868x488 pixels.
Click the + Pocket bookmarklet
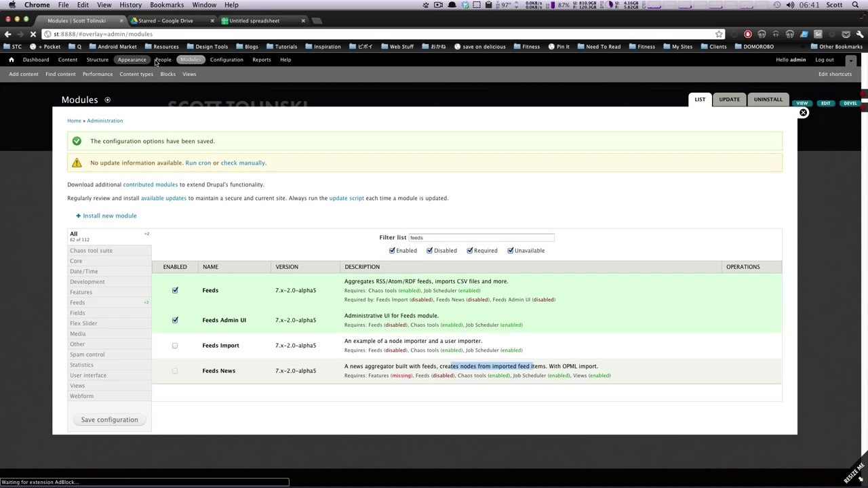(45, 47)
